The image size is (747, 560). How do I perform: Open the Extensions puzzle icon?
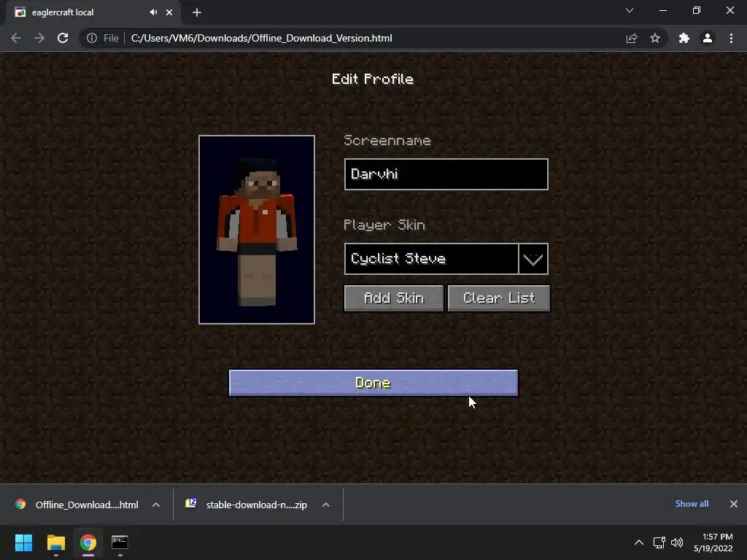coord(684,38)
